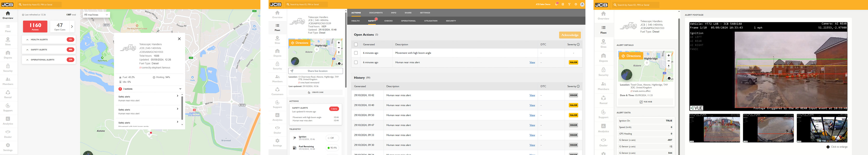Click Directions on the Alert Details map
868x155 pixels.
pos(631,56)
